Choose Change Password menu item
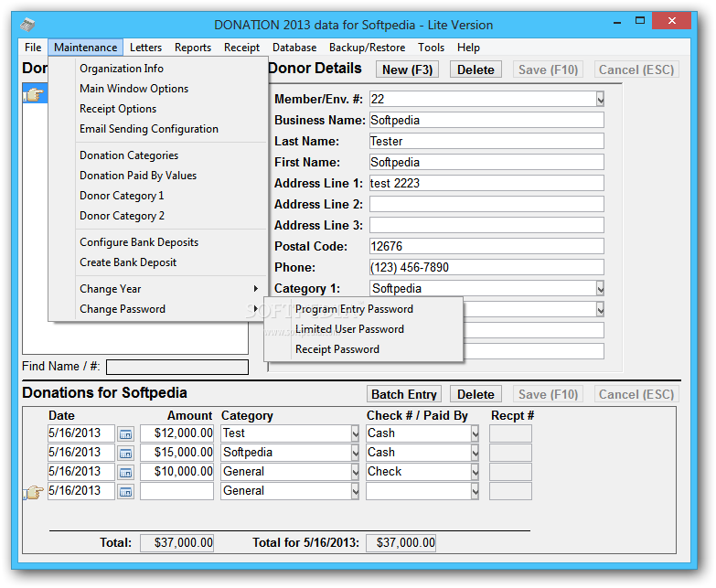716x588 pixels. click(x=157, y=309)
